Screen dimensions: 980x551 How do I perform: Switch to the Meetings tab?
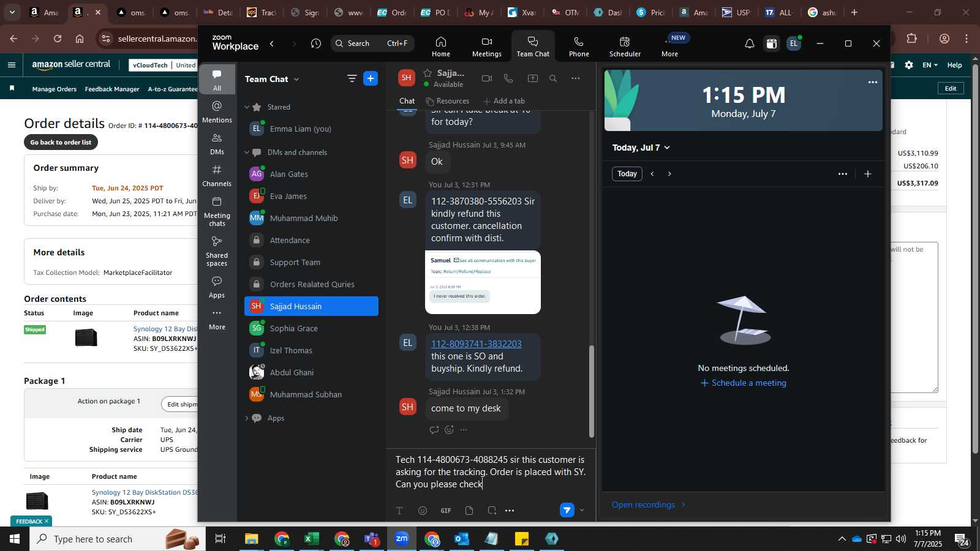click(x=487, y=47)
